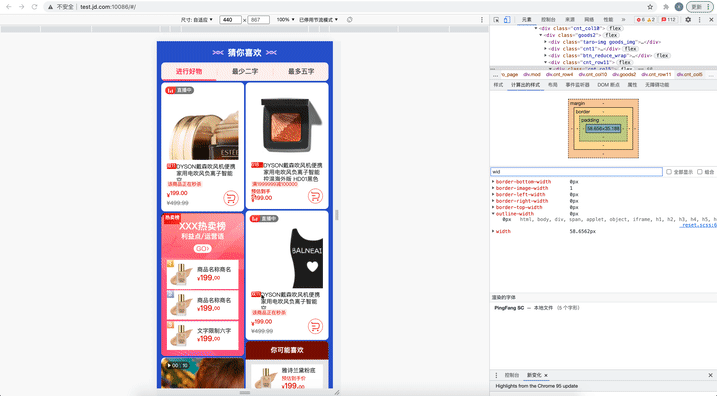Open the 100% zoom dropdown
This screenshot has height=396, width=717.
tap(285, 20)
